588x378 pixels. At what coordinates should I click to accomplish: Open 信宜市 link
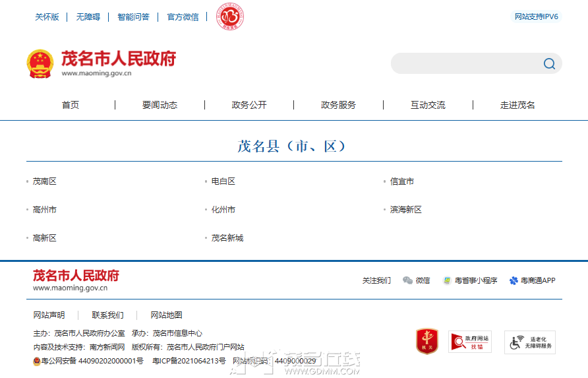(x=402, y=181)
